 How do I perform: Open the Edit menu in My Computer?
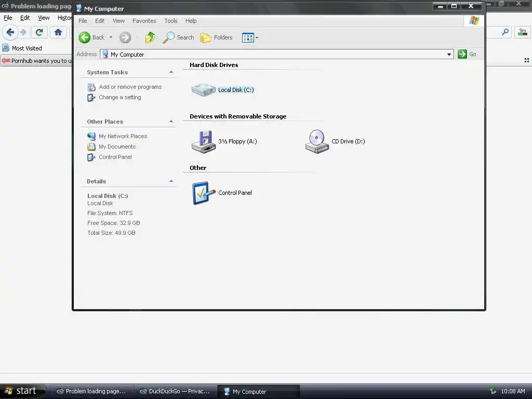(x=100, y=21)
